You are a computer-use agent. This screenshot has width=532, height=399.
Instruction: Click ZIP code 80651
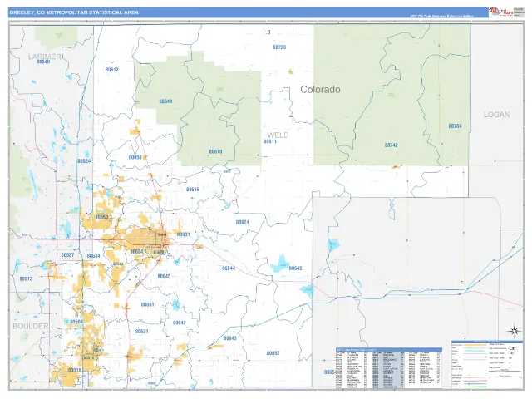pyautogui.click(x=147, y=304)
